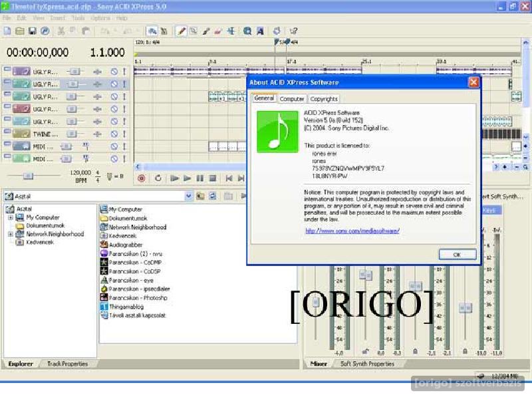532x399 pixels.
Task: Click the pan control on the TWINE track
Action: (x=97, y=134)
